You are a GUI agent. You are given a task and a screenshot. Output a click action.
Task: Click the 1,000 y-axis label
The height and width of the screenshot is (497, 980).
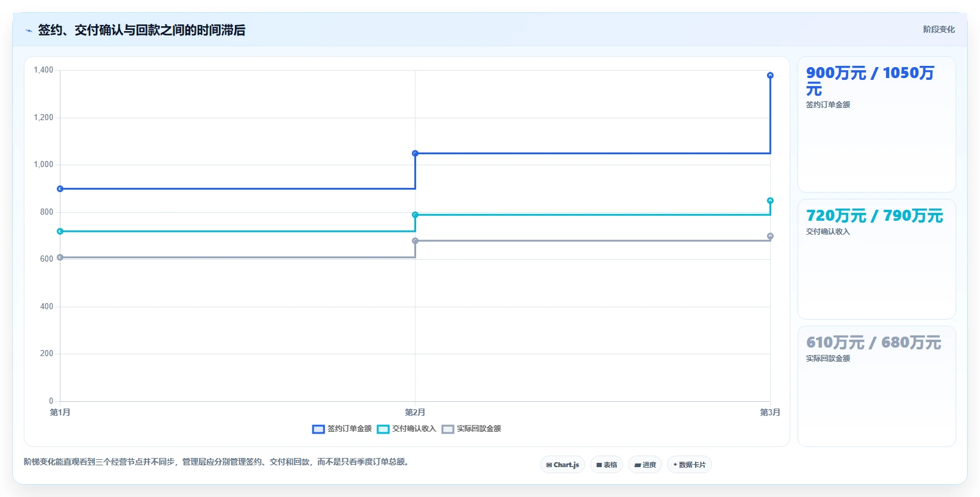tap(43, 165)
